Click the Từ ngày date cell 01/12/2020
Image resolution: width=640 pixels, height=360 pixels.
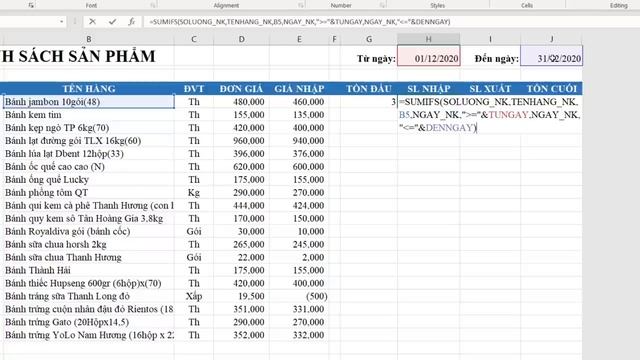coord(429,56)
